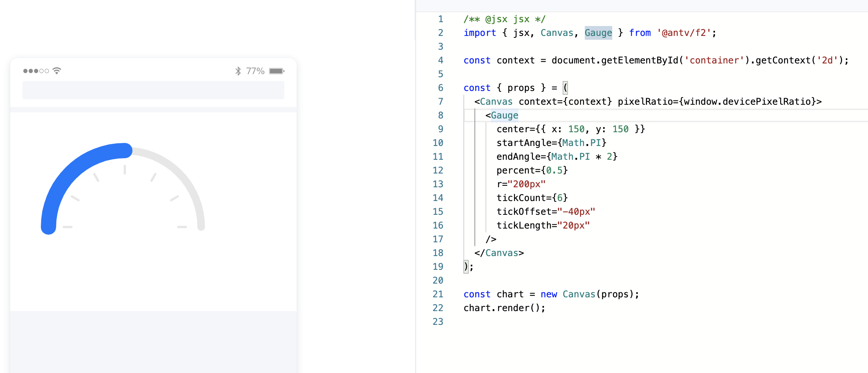Click 'new Canvas(props)' on line 21
The height and width of the screenshot is (373, 868).
point(587,294)
